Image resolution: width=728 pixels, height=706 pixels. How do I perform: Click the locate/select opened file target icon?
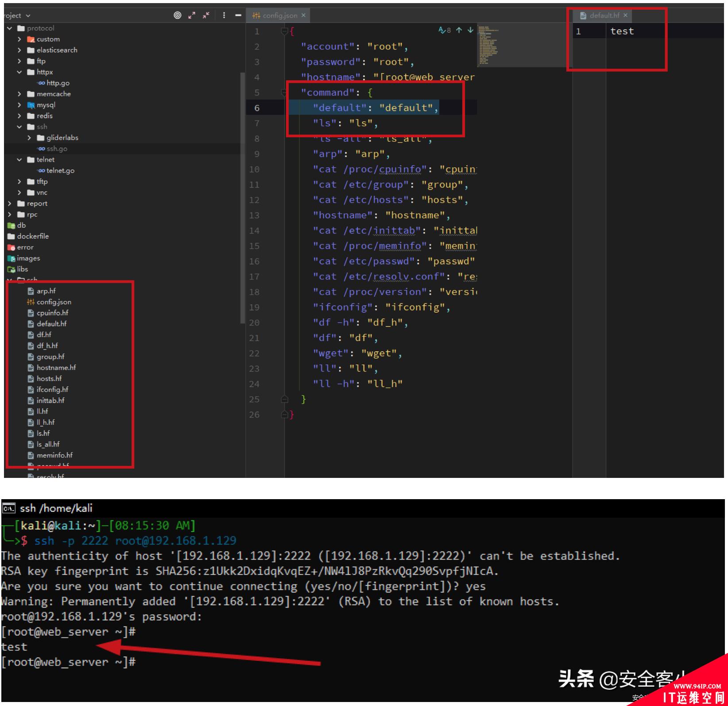pyautogui.click(x=178, y=15)
